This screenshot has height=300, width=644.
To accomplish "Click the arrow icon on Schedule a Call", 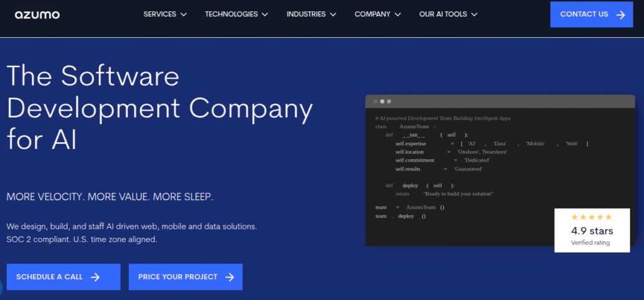I will pos(95,277).
